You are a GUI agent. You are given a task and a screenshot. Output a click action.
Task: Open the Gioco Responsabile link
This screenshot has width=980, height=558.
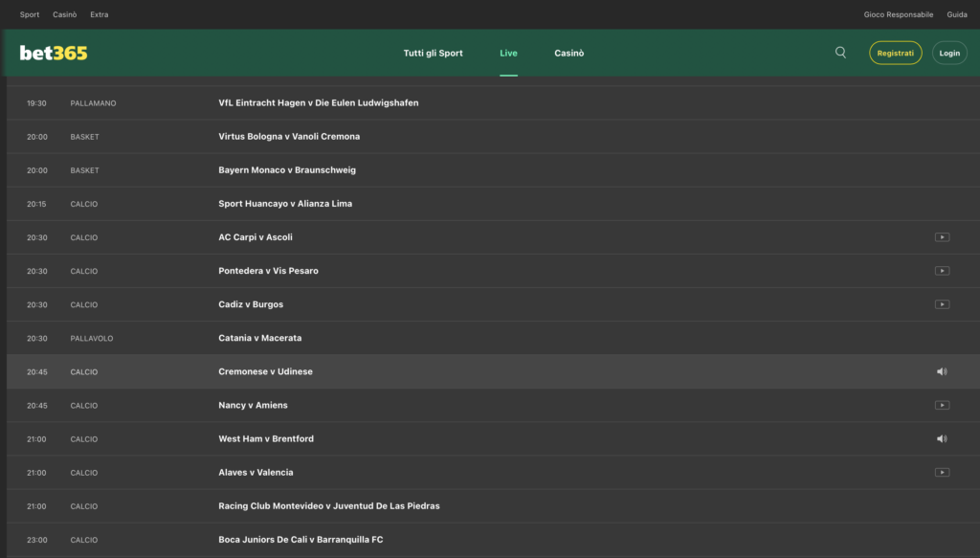coord(898,14)
